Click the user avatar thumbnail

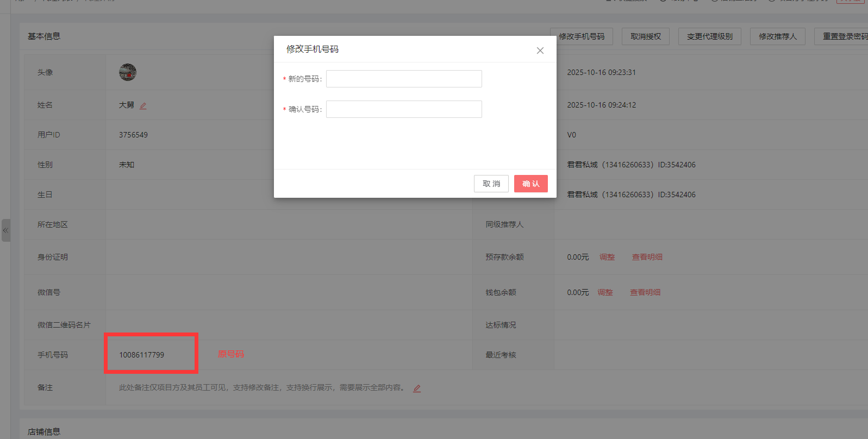coord(128,72)
